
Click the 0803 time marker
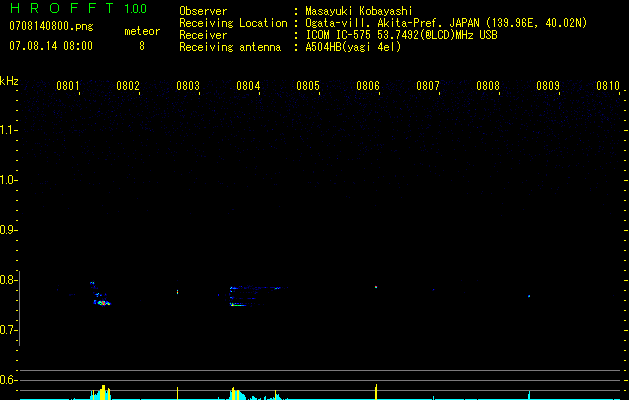pyautogui.click(x=188, y=85)
